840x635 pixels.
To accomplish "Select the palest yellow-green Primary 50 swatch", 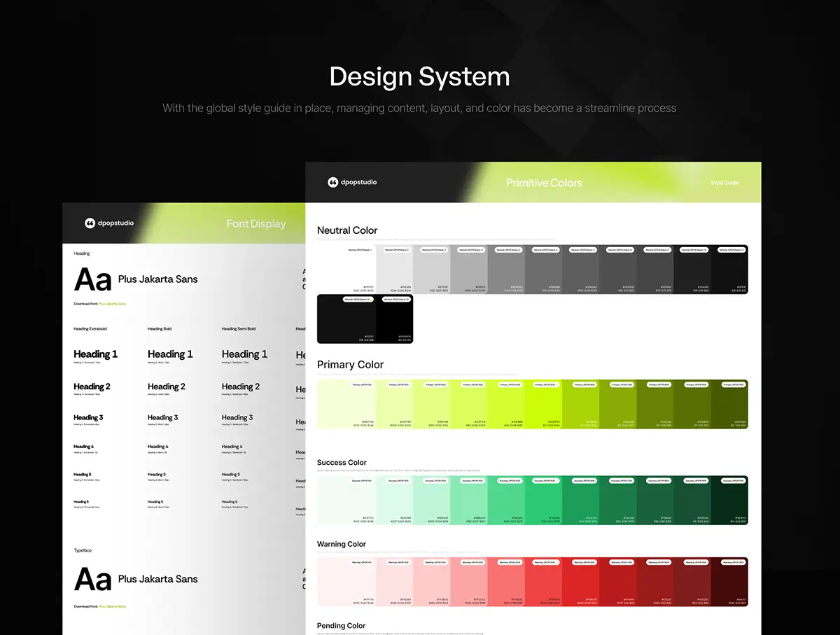I will pos(347,404).
